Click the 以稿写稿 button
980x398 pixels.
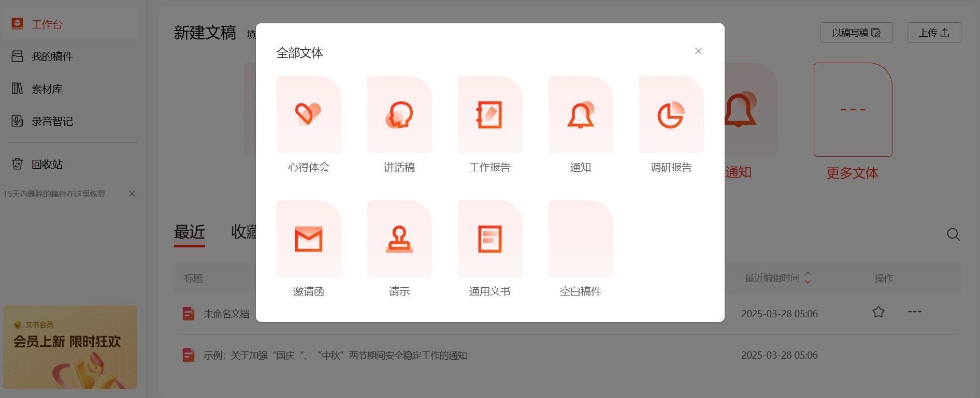click(x=856, y=33)
